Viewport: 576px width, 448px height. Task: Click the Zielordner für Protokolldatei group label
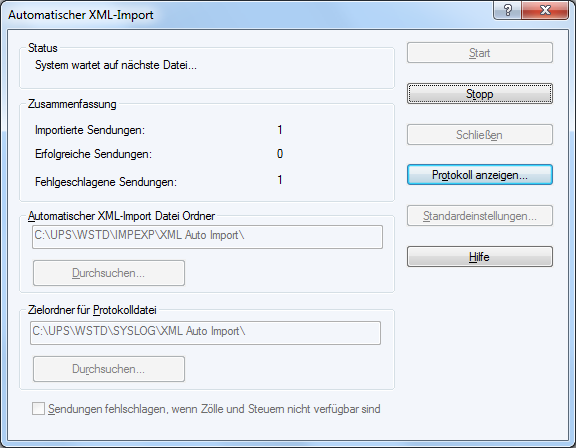tap(92, 310)
